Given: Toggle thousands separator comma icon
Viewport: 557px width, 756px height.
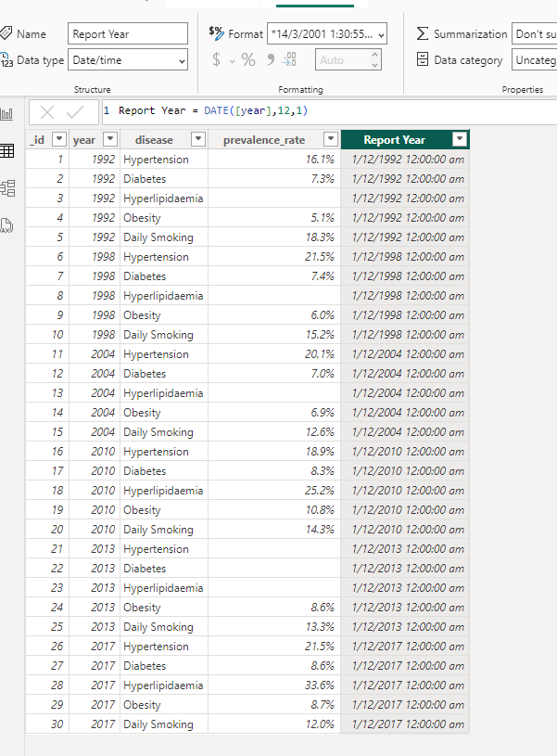Looking at the screenshot, I should (x=271, y=59).
